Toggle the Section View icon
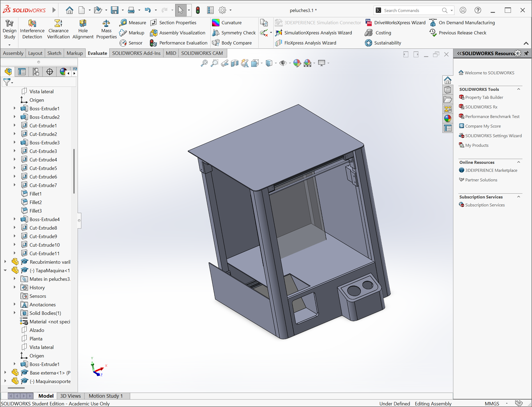The width and height of the screenshot is (532, 407). (x=235, y=63)
